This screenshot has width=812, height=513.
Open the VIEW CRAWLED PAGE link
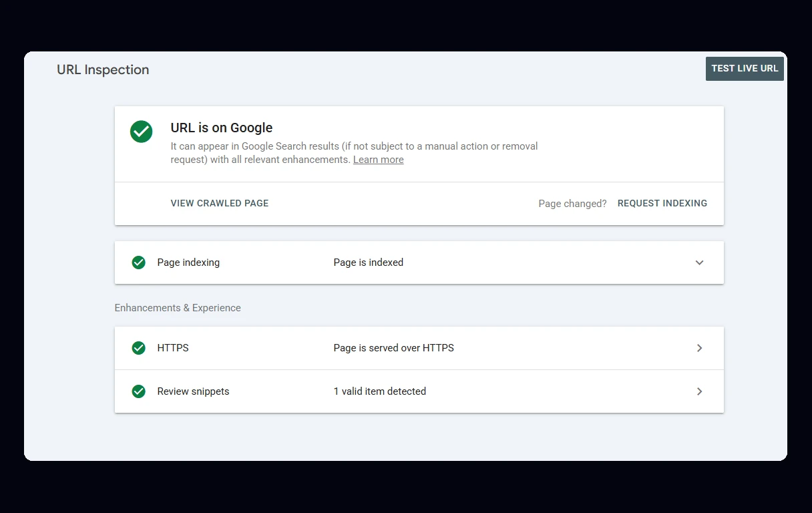click(x=220, y=203)
